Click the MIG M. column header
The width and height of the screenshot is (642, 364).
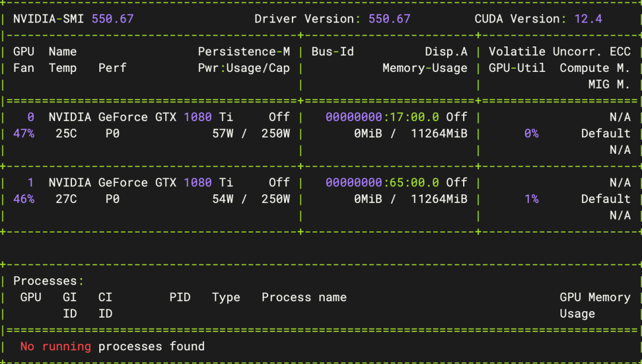click(x=609, y=84)
